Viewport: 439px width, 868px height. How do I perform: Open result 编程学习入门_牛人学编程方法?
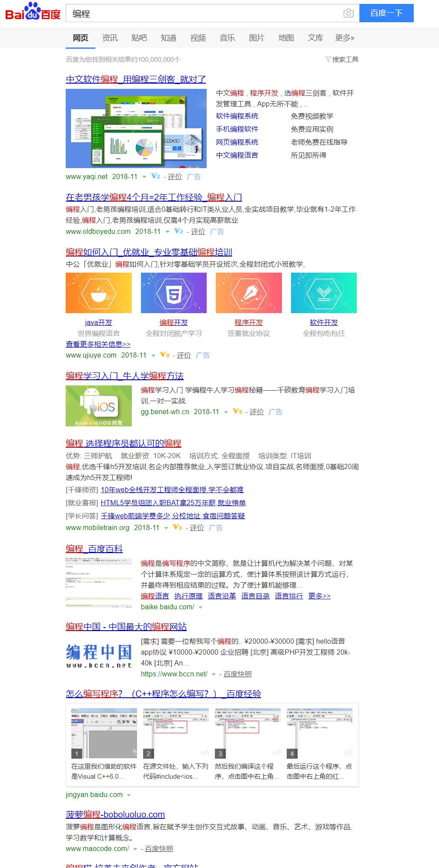125,376
